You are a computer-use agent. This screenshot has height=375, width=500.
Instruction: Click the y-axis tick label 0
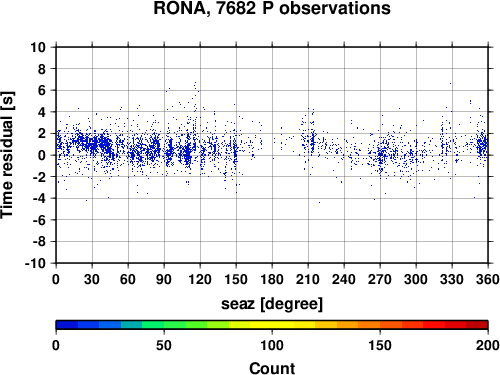point(42,155)
